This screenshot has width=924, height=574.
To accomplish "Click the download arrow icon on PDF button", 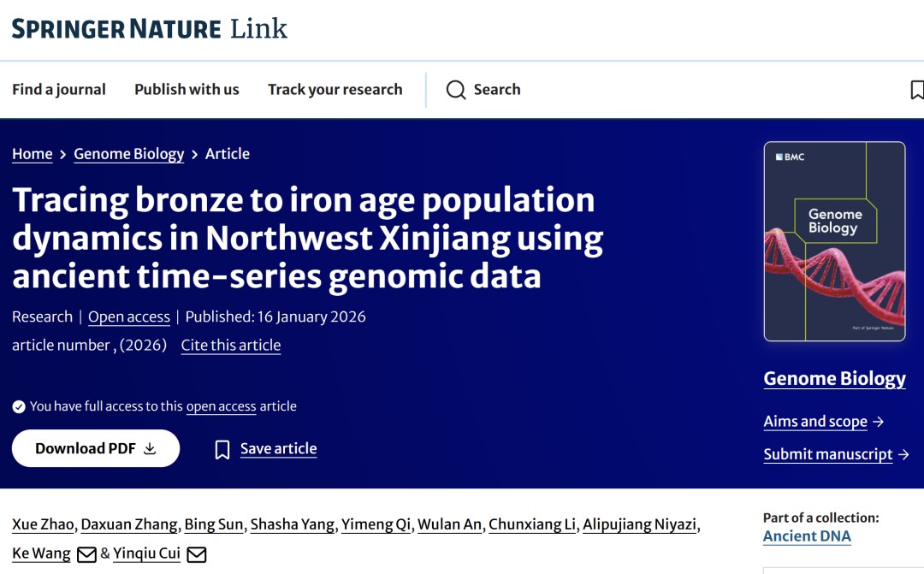I will click(x=150, y=448).
